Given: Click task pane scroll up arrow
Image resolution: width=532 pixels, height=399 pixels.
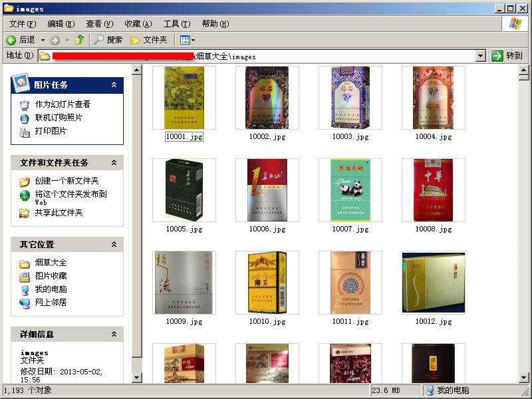Looking at the screenshot, I should 137,70.
